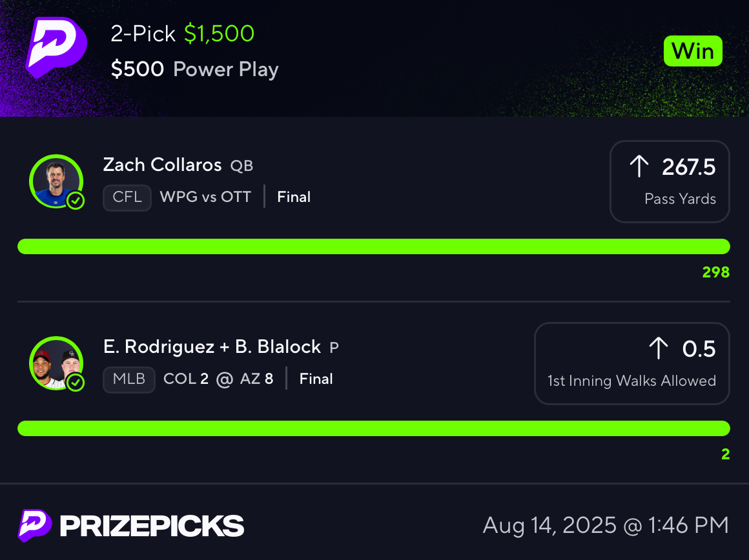
Task: Click the CFL league tag
Action: click(127, 197)
